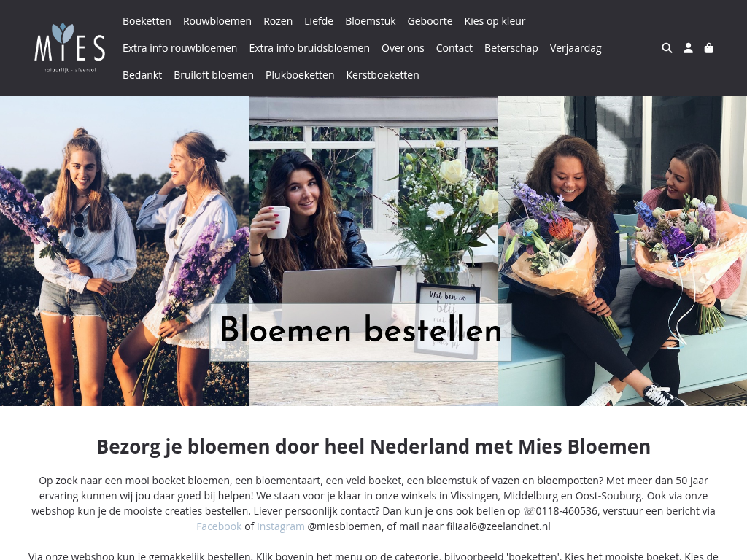Go to Rouwbloemen category
Viewport: 747px width, 560px height.
point(217,21)
